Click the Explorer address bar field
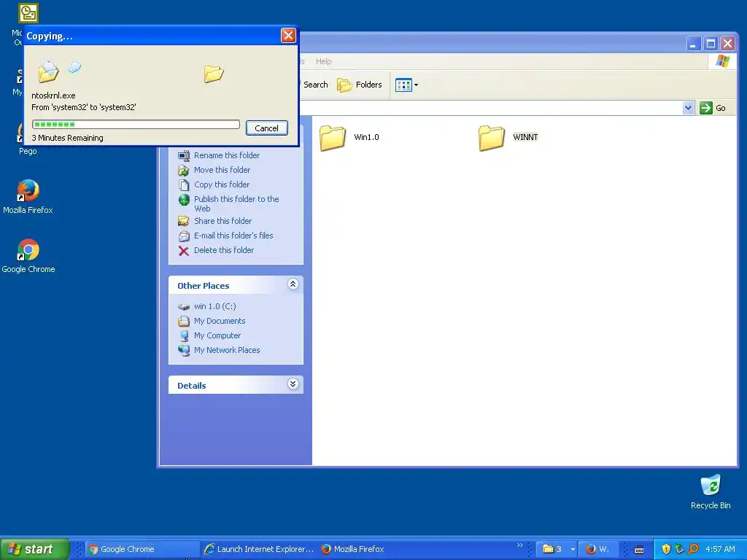The width and height of the screenshot is (747, 560). pyautogui.click(x=491, y=108)
